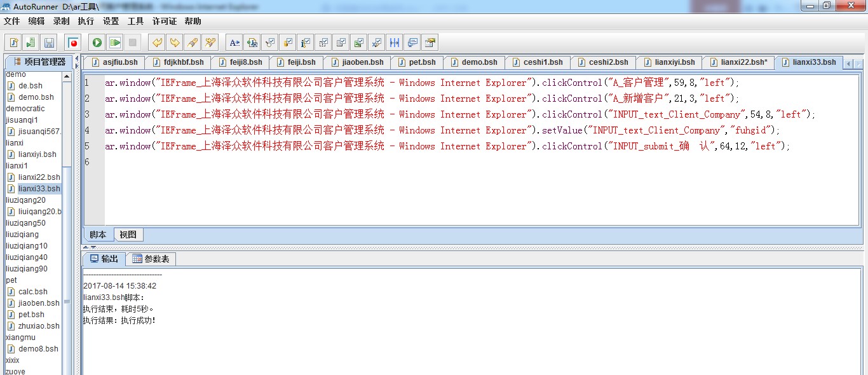Switch to the lianxi22.bsh* tab
868x375 pixels.
738,62
